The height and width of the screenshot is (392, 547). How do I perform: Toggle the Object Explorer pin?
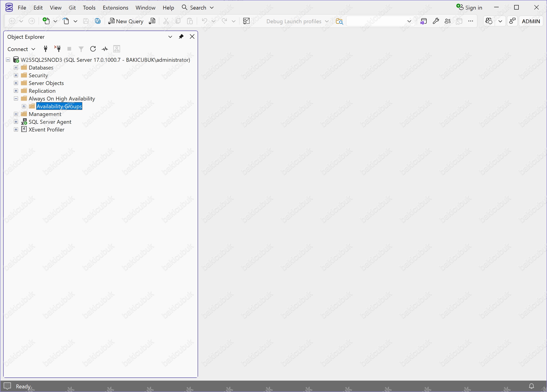coord(181,37)
